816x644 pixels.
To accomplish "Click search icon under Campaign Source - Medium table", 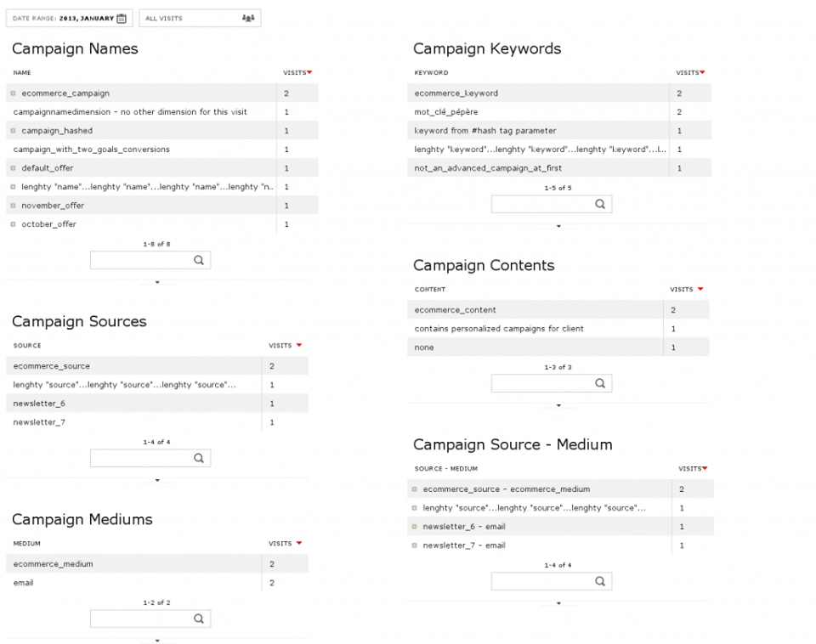I will [x=600, y=581].
